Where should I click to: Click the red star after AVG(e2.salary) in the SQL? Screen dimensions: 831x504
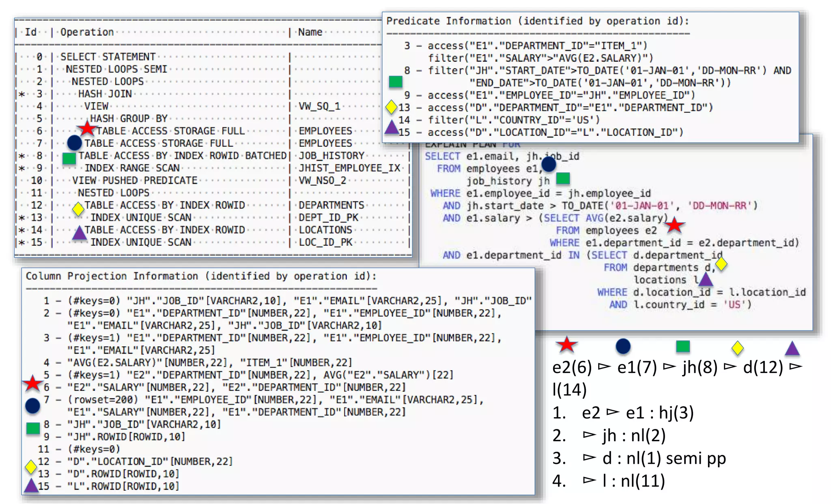pos(674,225)
